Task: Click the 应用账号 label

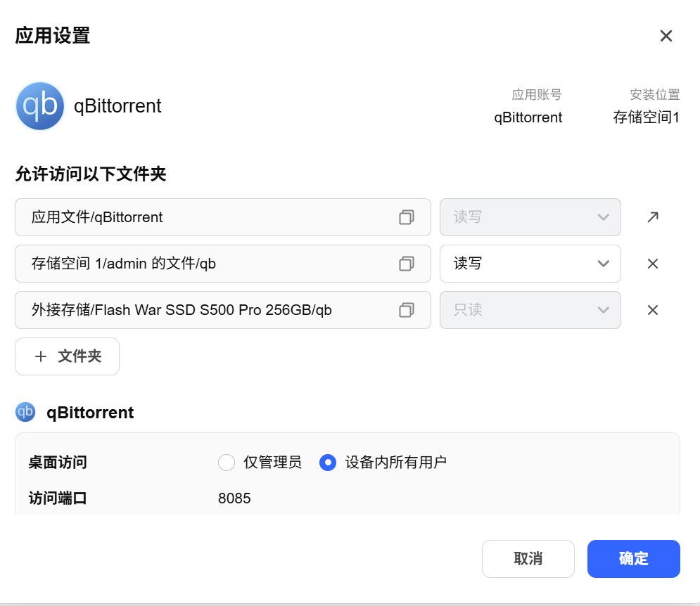Action: pos(537,95)
